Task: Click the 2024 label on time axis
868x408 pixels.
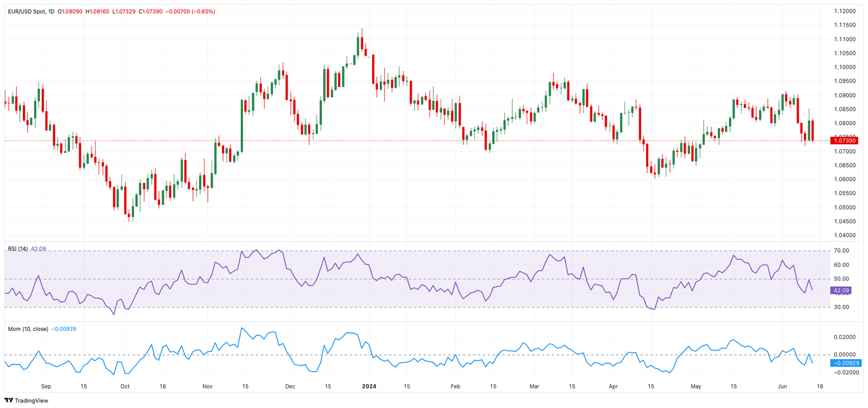Action: click(369, 386)
